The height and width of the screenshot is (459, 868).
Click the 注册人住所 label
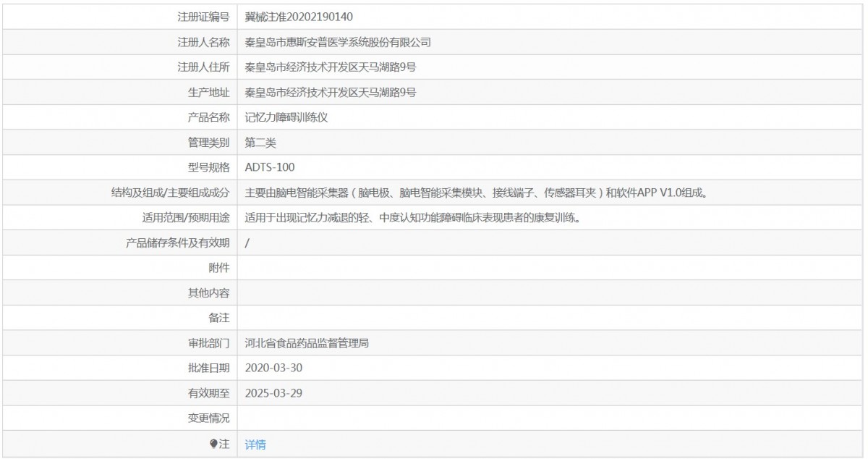coord(203,67)
